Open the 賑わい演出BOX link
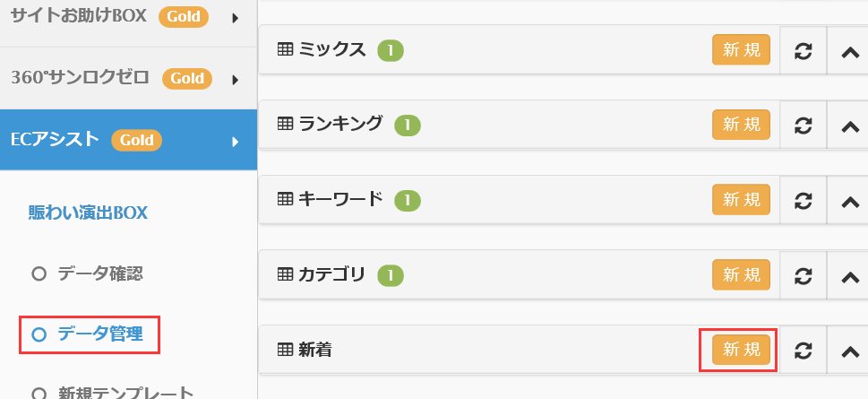This screenshot has width=868, height=399. click(x=88, y=213)
